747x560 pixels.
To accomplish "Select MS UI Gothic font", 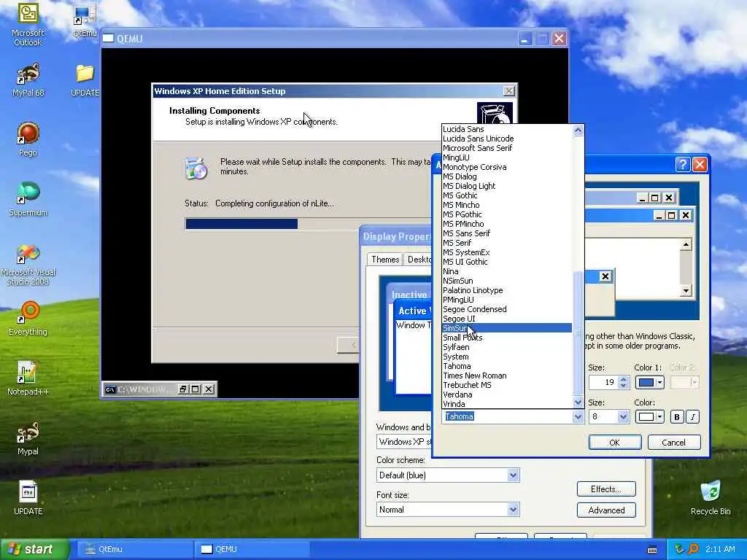I will pos(507,262).
